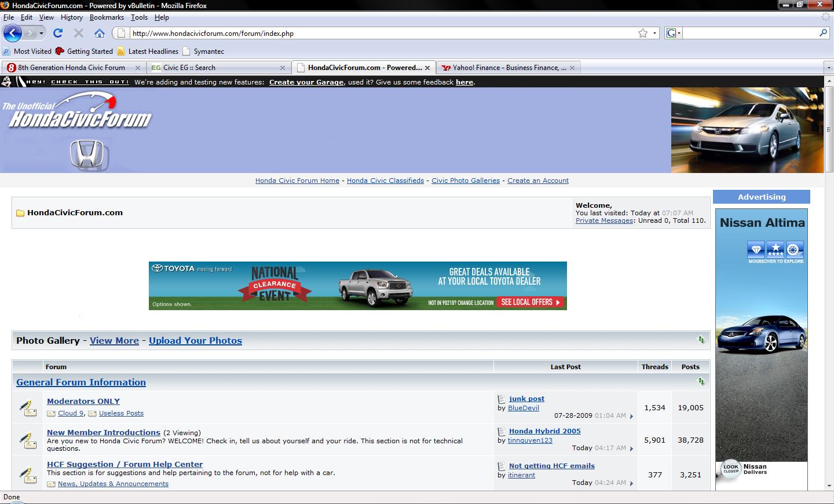Open the Tools menu
Viewport: 834px width, 504px height.
click(139, 17)
